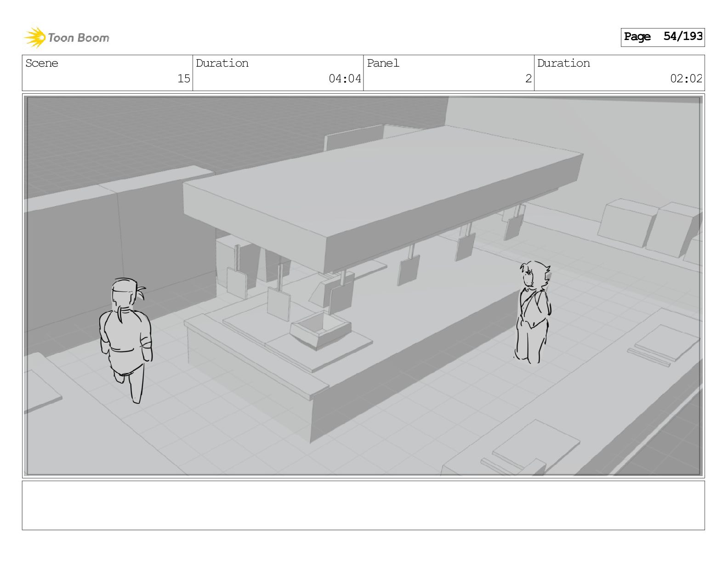Click the Toon Boom logo
Screen dimensions: 728x563
tap(67, 37)
